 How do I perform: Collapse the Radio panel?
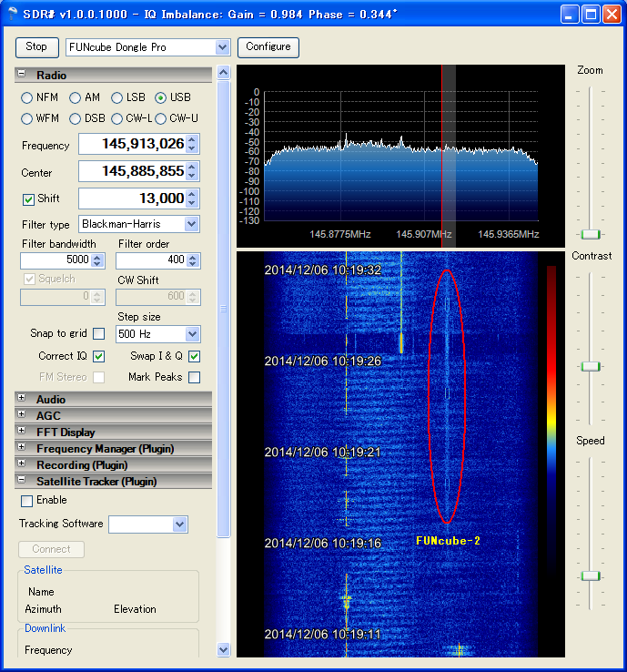(22, 74)
